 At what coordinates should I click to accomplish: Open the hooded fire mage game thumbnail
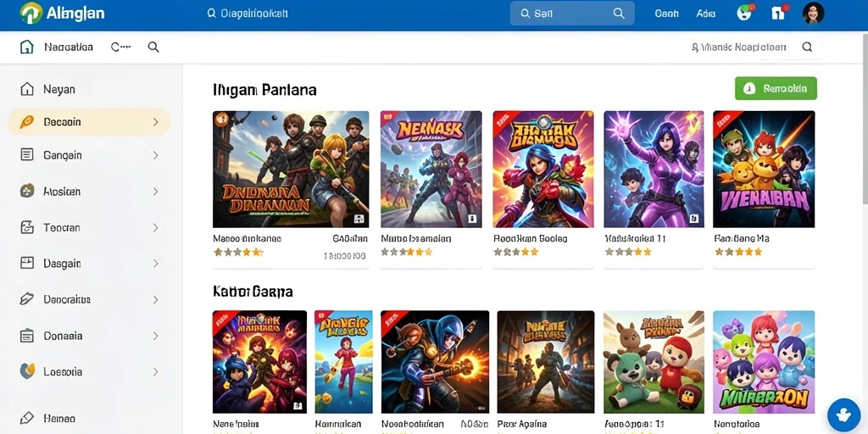tap(435, 362)
